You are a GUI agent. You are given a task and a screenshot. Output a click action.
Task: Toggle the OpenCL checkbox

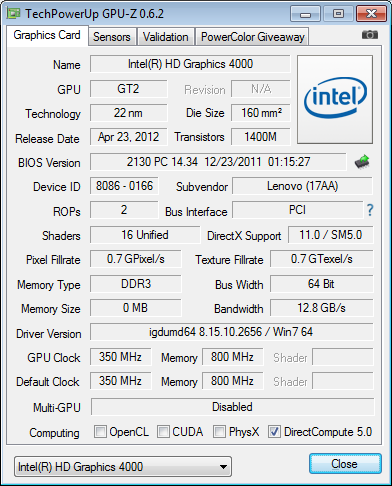pyautogui.click(x=100, y=432)
